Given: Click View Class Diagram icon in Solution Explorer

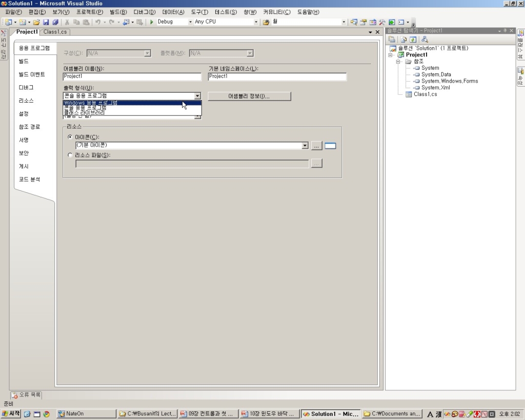Looking at the screenshot, I should pyautogui.click(x=425, y=39).
